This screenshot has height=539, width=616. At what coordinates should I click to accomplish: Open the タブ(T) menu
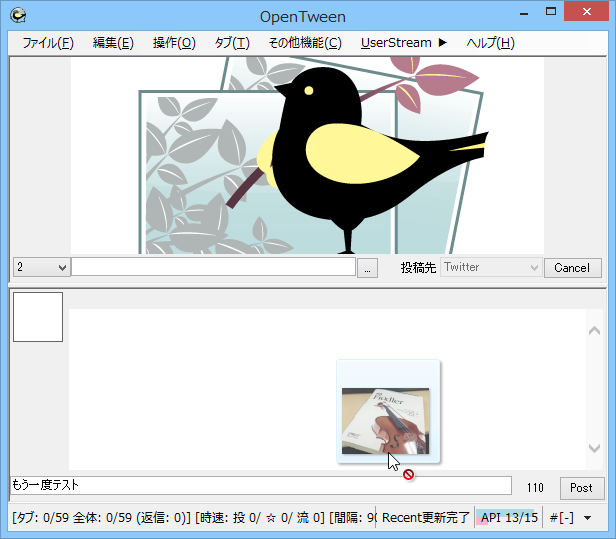(x=232, y=43)
